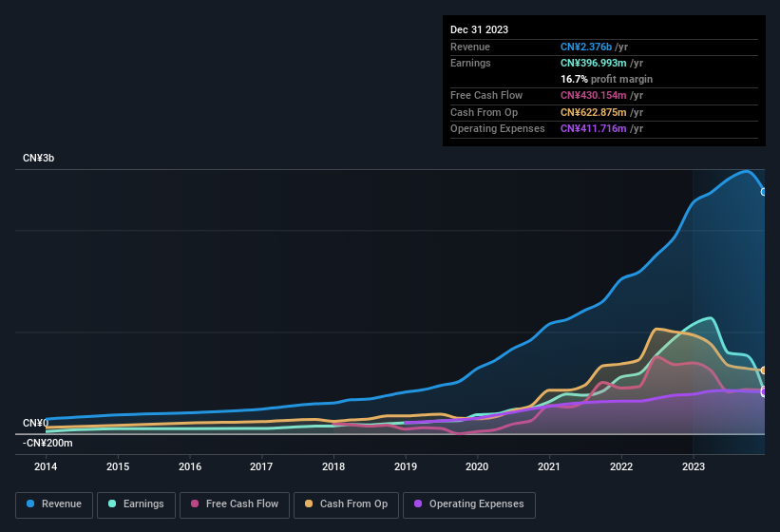The height and width of the screenshot is (532, 780).
Task: Click the 2016 x-axis label
Action: [190, 466]
